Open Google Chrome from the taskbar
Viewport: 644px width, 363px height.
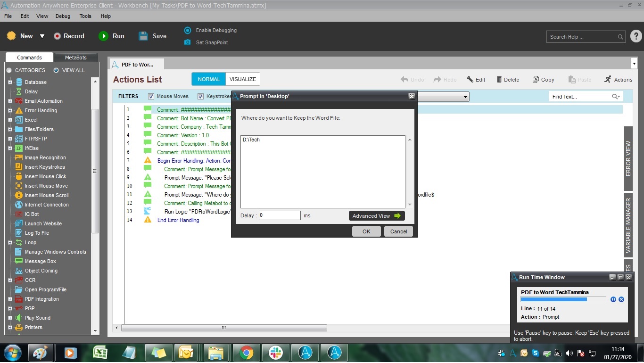(246, 353)
